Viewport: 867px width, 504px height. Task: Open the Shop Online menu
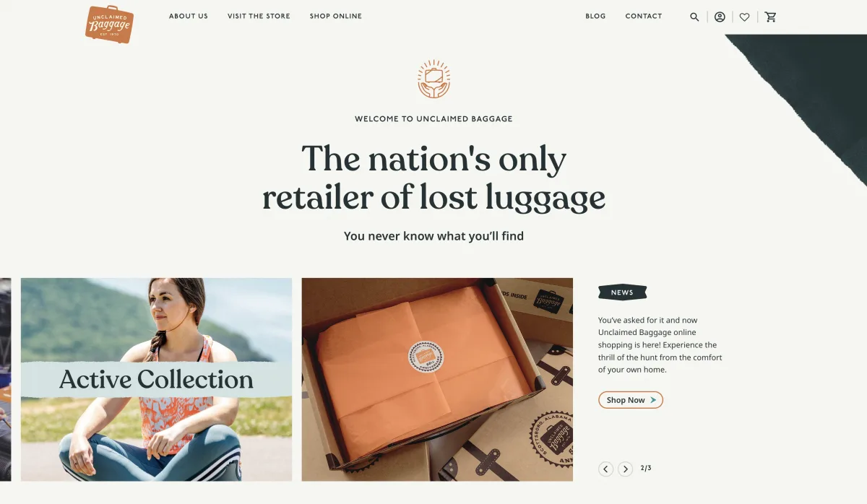[336, 16]
